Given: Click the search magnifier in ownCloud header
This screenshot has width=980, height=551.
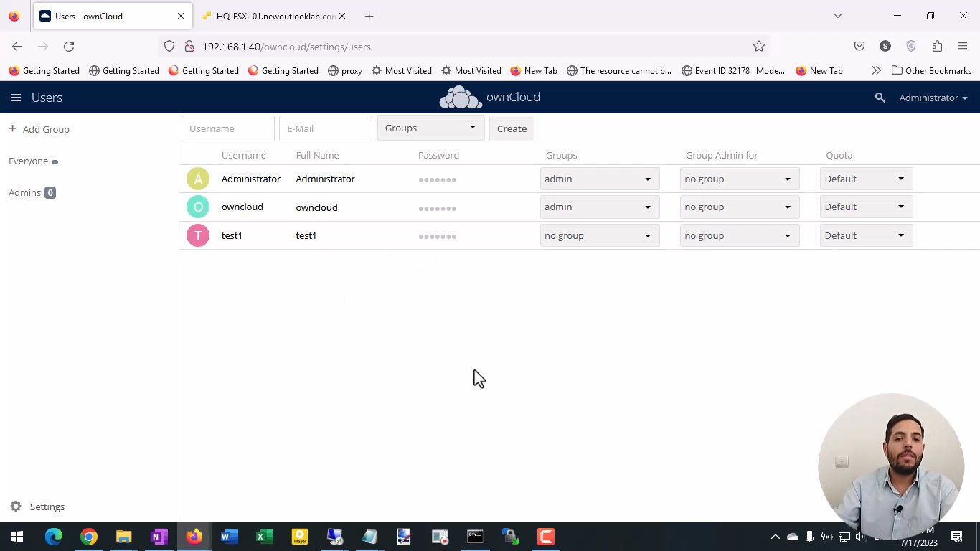Looking at the screenshot, I should [x=880, y=98].
